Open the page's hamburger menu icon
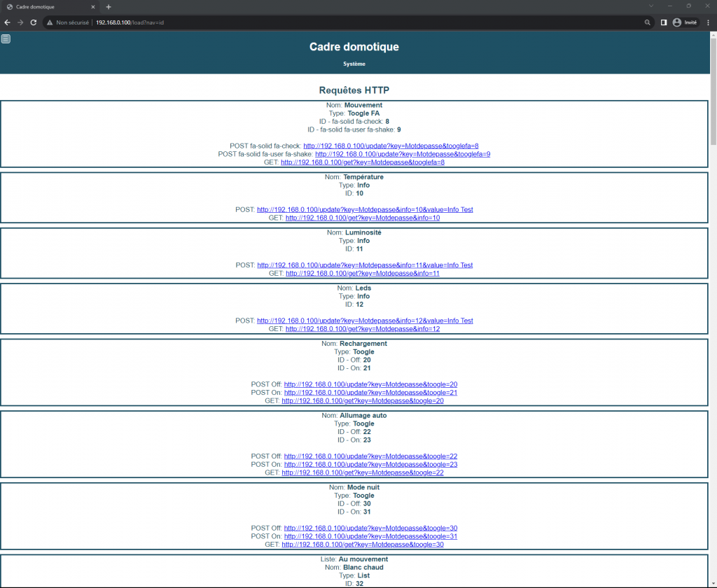717x588 pixels. (x=6, y=38)
